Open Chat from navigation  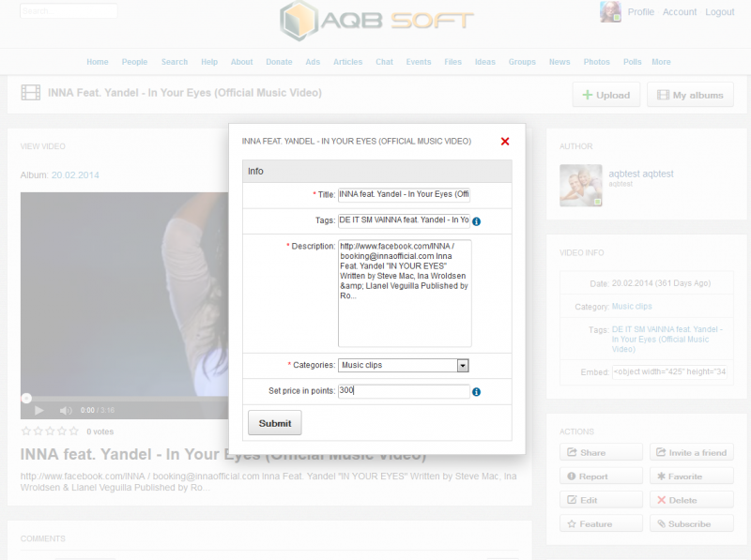(384, 62)
